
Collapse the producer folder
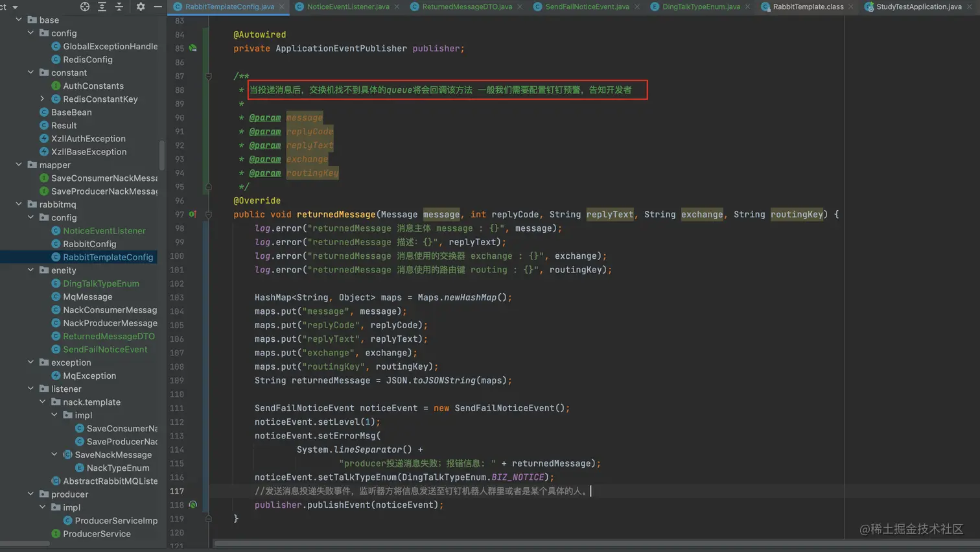click(30, 494)
